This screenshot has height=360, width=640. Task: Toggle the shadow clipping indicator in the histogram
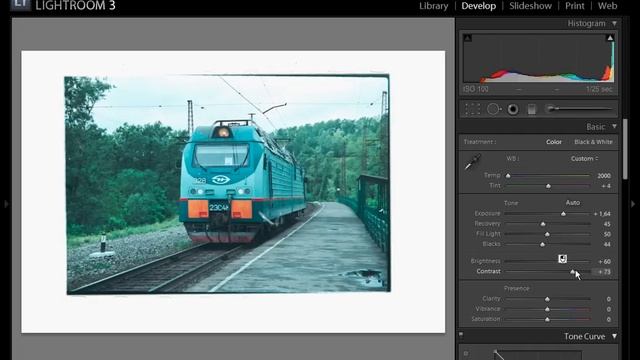[x=468, y=38]
